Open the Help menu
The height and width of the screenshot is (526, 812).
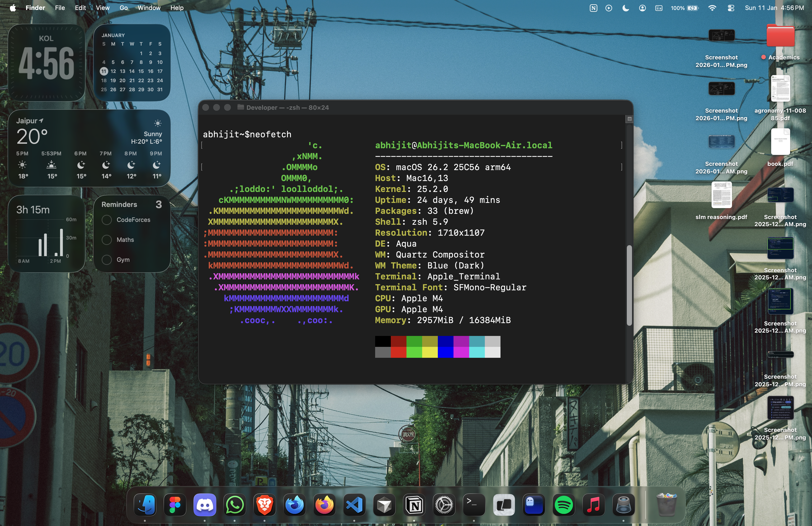[x=177, y=8]
